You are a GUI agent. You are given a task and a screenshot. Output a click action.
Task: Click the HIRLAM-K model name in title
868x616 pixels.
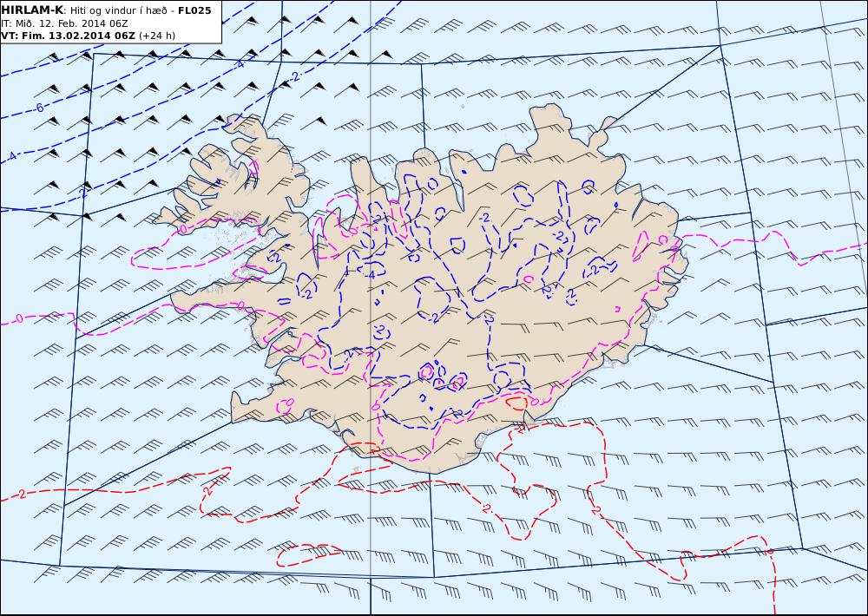(x=33, y=10)
